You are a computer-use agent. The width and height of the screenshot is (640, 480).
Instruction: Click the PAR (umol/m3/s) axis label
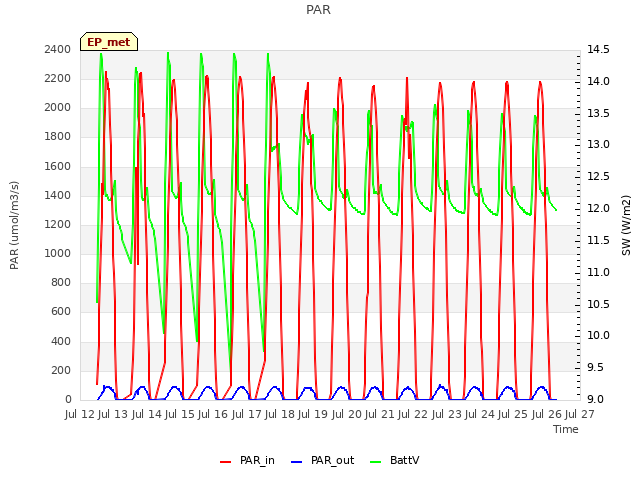(x=14, y=225)
